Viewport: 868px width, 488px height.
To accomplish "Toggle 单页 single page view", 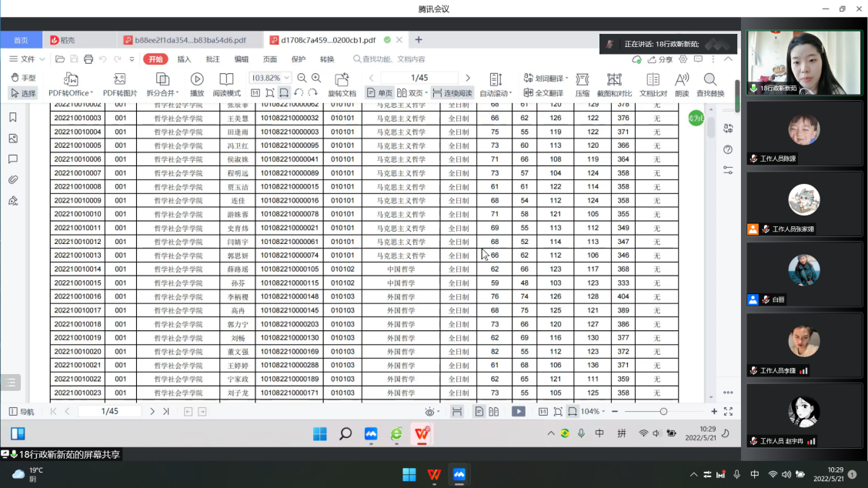I will (379, 93).
